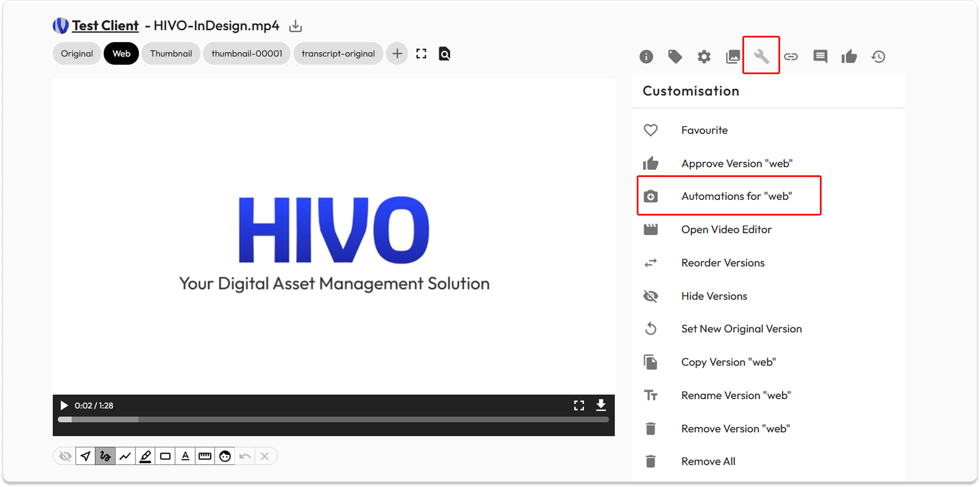The width and height of the screenshot is (980, 487).
Task: Open the version history clock icon
Action: coord(878,57)
